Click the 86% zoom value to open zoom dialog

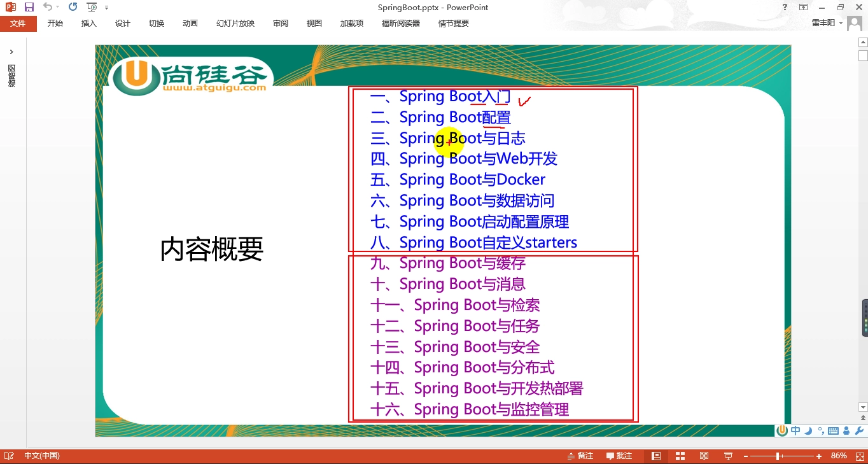point(839,456)
